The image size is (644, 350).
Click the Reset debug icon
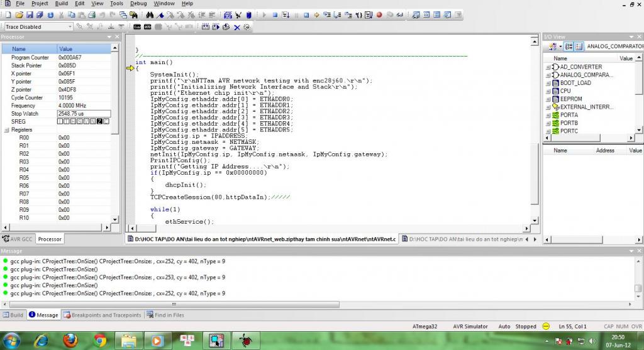(x=306, y=15)
